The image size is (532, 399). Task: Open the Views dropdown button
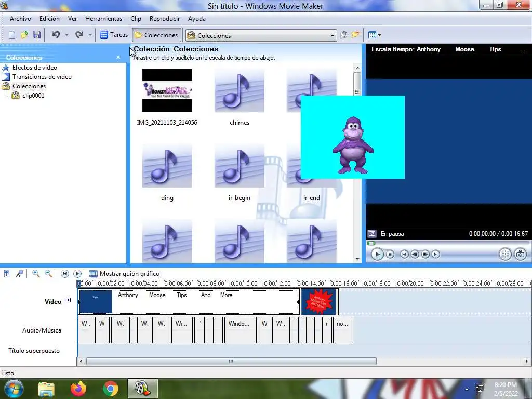pyautogui.click(x=375, y=35)
